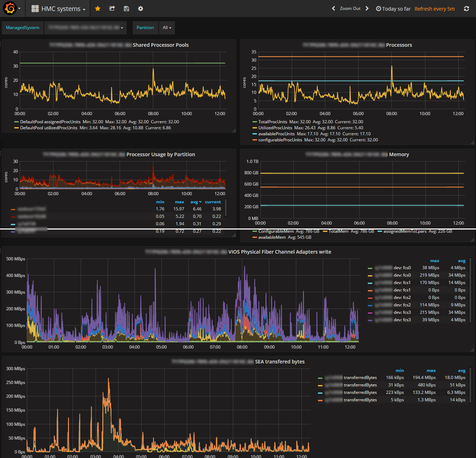The width and height of the screenshot is (476, 458).
Task: Open the 'Today so far' time picker
Action: click(x=393, y=9)
